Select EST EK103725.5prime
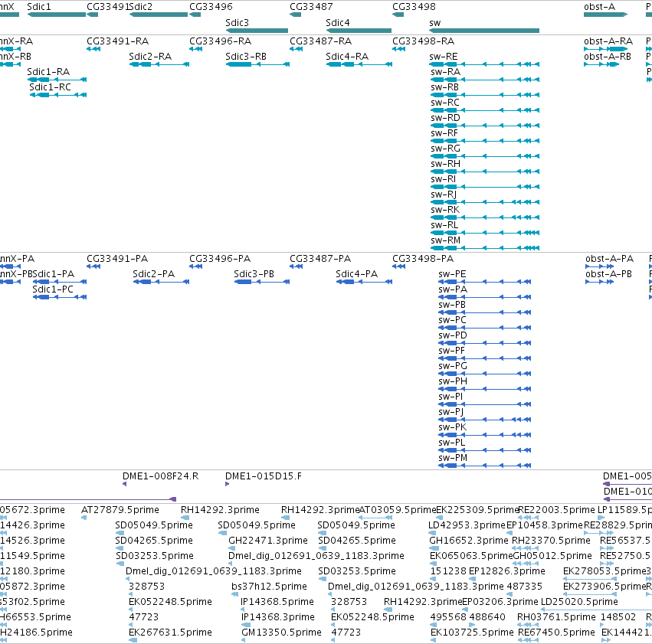 tap(434, 640)
